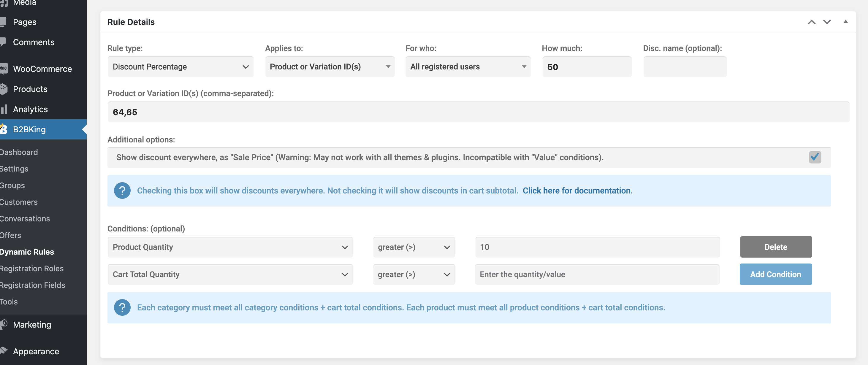This screenshot has height=365, width=868.
Task: Click the WooCommerce logo icon
Action: 3,69
